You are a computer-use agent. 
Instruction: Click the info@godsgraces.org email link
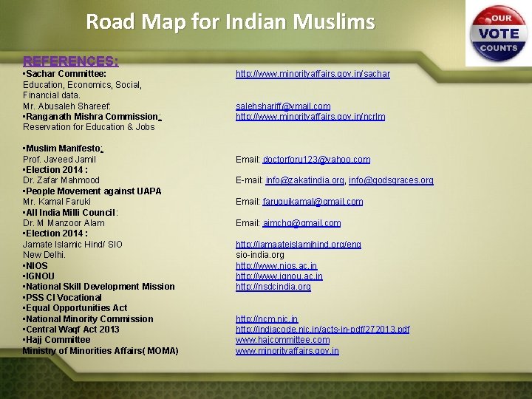tap(391, 180)
